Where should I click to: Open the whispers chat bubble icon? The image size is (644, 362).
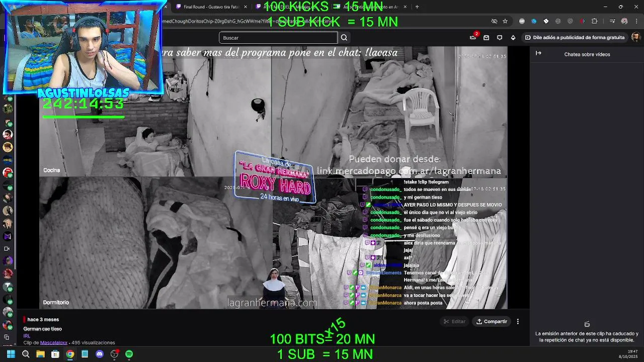500,38
